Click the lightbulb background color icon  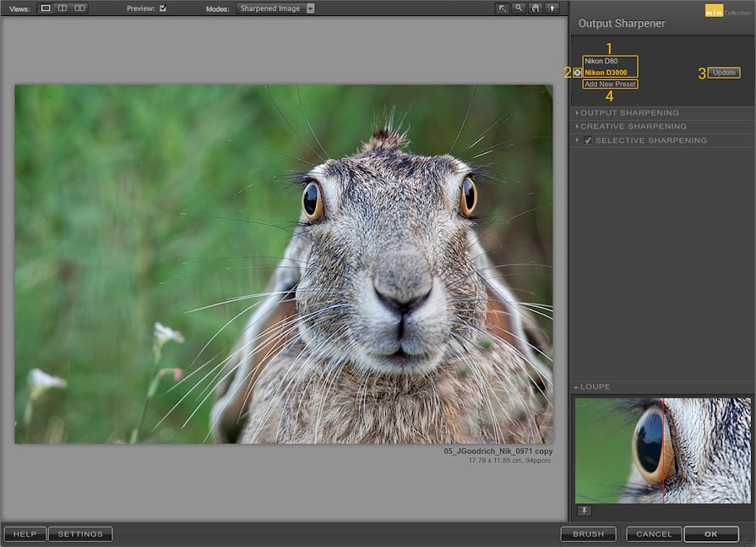[552, 8]
